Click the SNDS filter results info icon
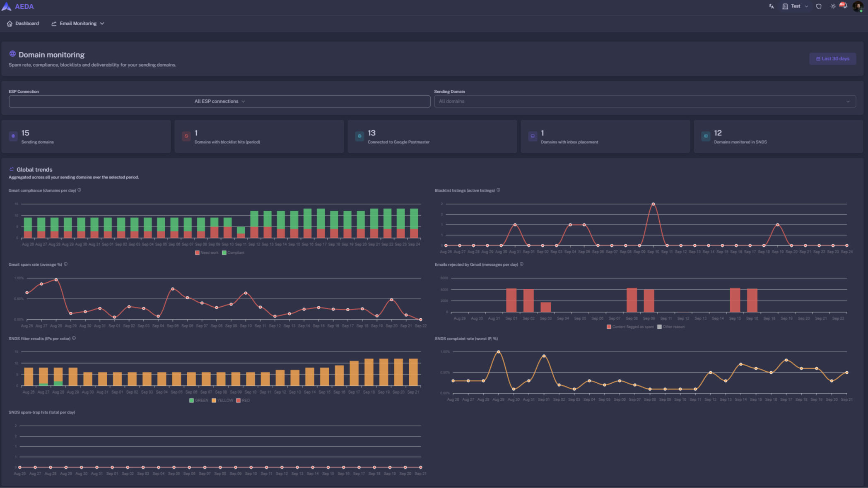The width and height of the screenshot is (868, 488). click(74, 338)
